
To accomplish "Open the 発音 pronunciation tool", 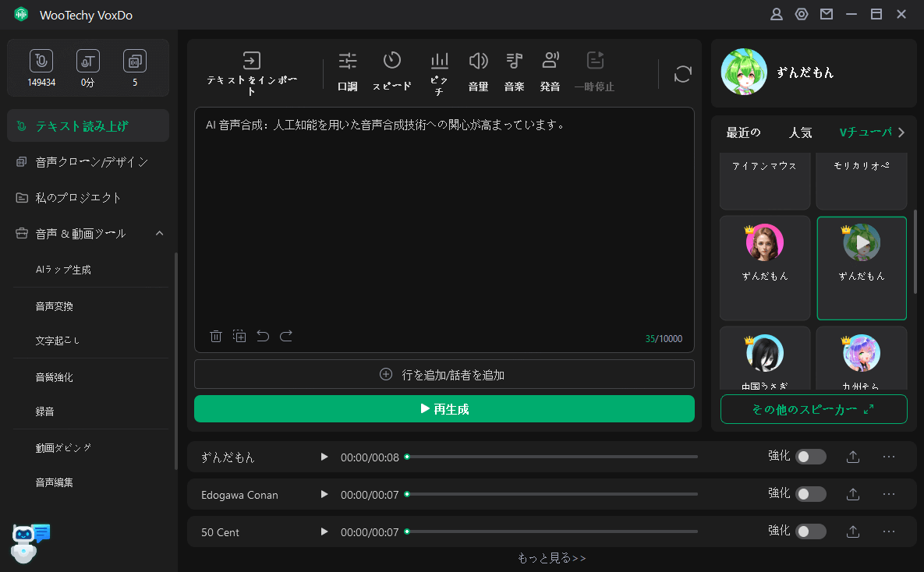I will 550,72.
